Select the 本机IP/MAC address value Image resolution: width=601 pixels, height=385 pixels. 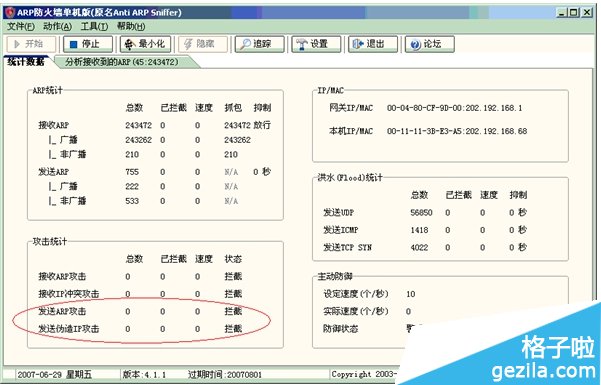(457, 131)
